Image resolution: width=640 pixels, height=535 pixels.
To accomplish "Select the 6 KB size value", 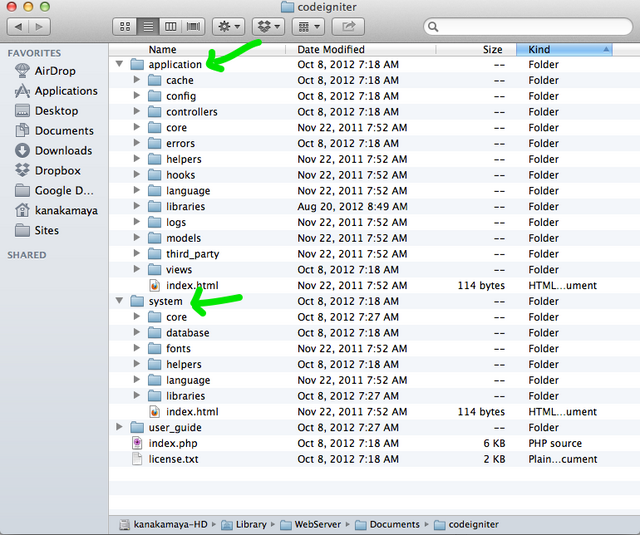I will (494, 443).
